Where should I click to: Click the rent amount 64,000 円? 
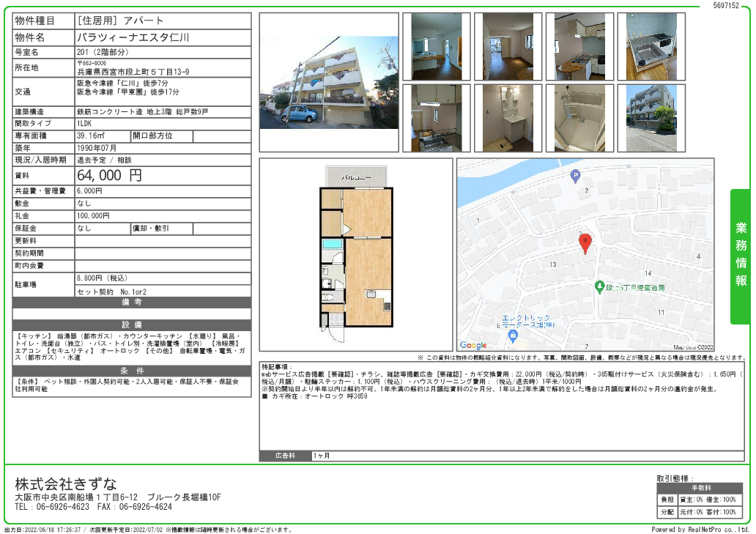[110, 176]
